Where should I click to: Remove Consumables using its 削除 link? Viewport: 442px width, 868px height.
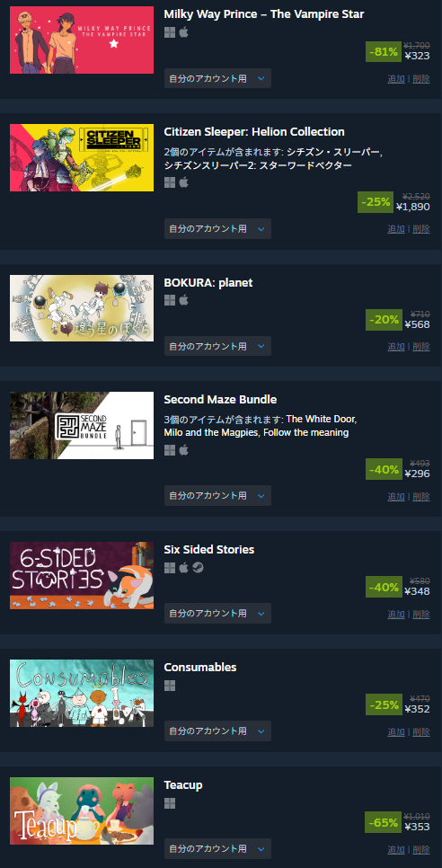(421, 731)
